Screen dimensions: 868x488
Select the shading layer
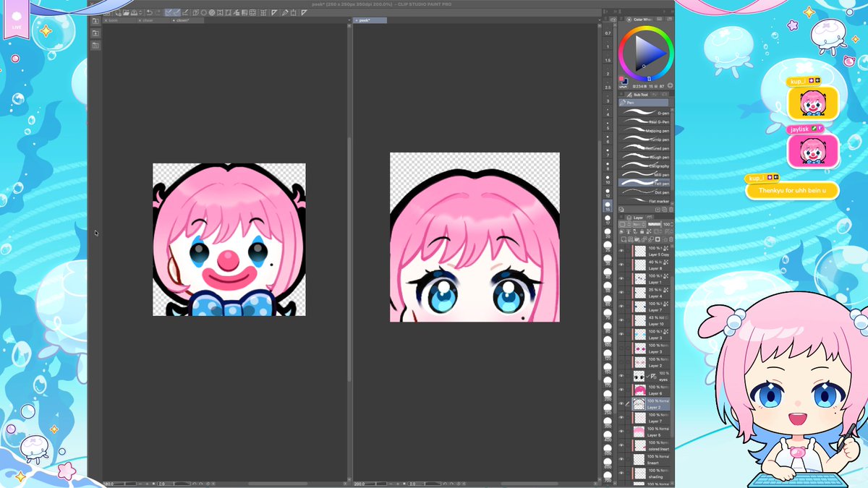click(x=651, y=472)
